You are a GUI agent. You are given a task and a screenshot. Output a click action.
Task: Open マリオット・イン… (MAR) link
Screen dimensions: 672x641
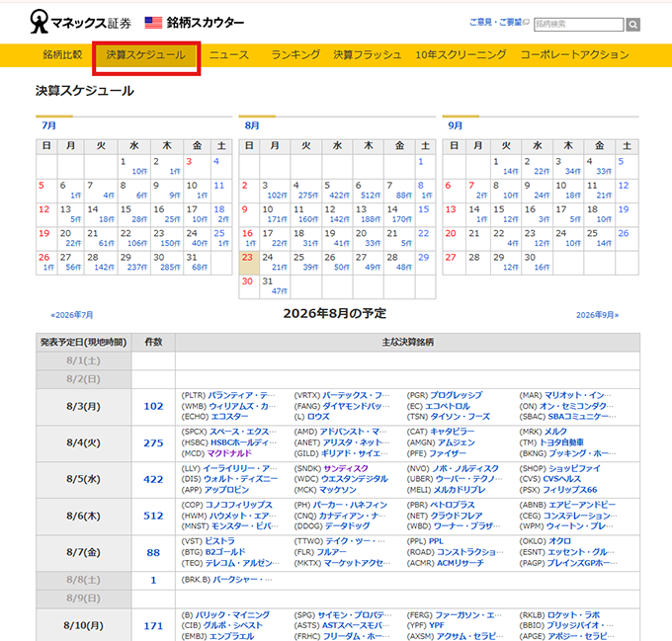(578, 395)
